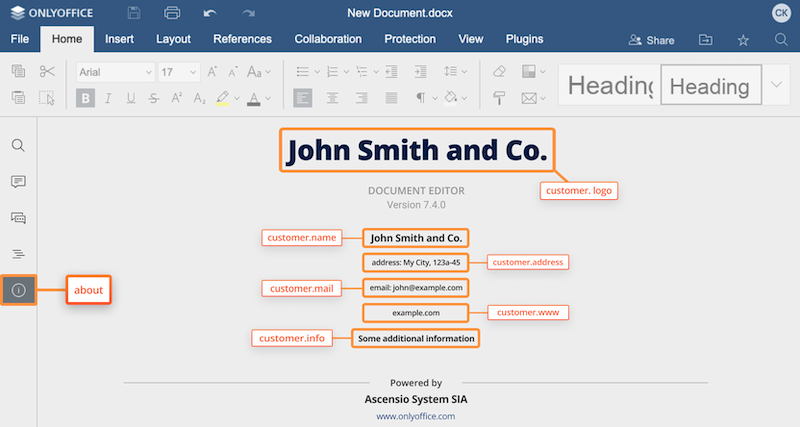
Task: Open the Comments panel in left sidebar
Action: pos(18,181)
